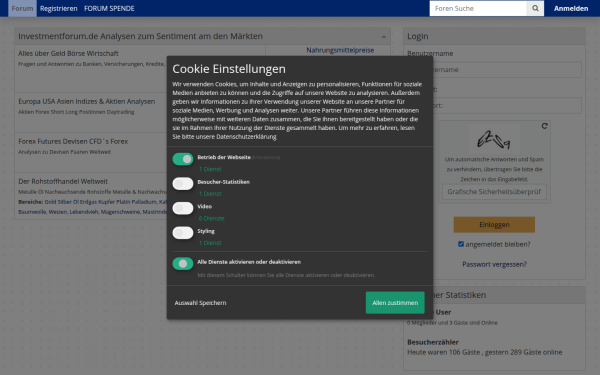This screenshot has height=375, width=600.
Task: Click Auswahl Speichern
Action: pos(200,303)
